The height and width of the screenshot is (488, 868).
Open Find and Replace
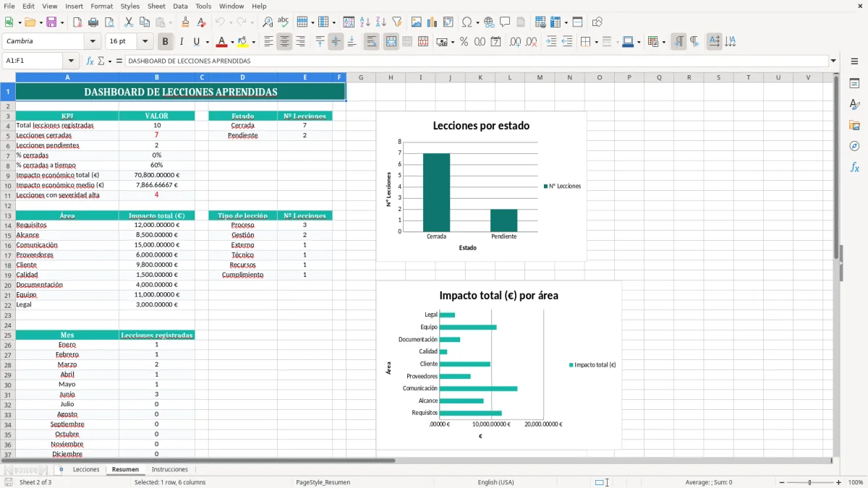tap(268, 22)
